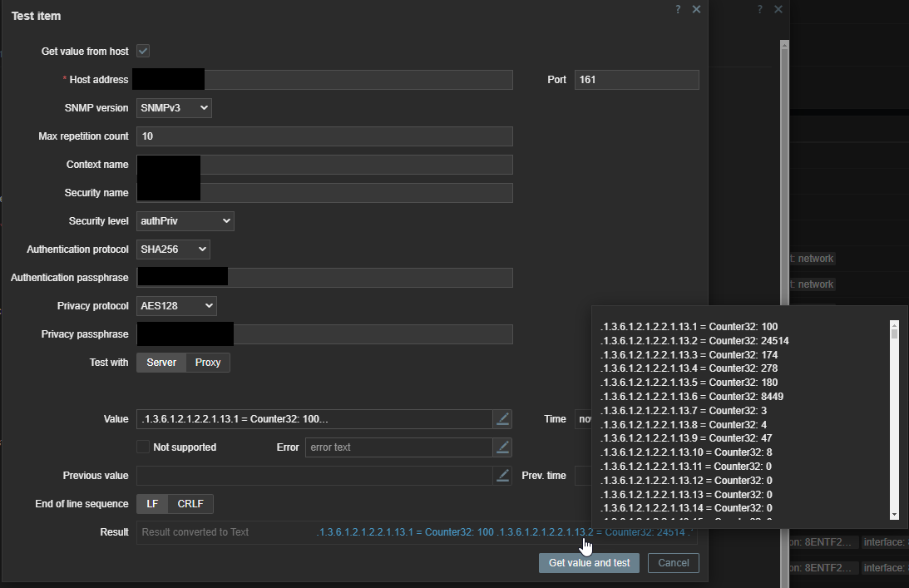
Task: Select Proxy in Test with
Action: point(208,363)
